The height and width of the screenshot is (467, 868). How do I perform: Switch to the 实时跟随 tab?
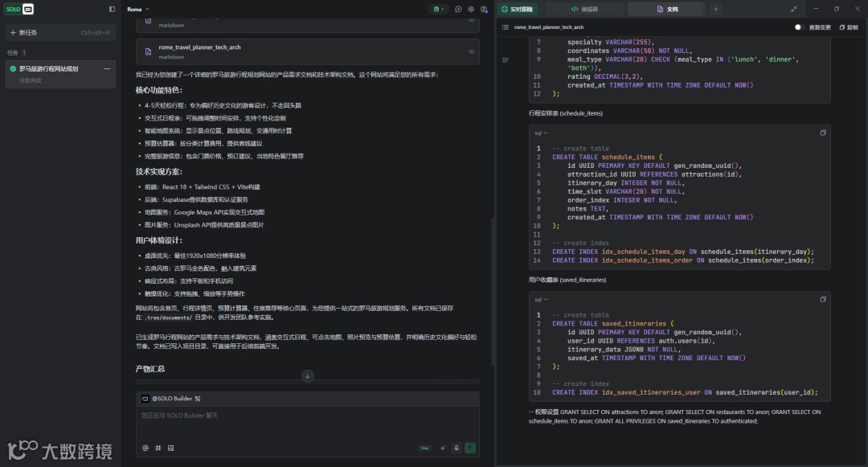518,9
